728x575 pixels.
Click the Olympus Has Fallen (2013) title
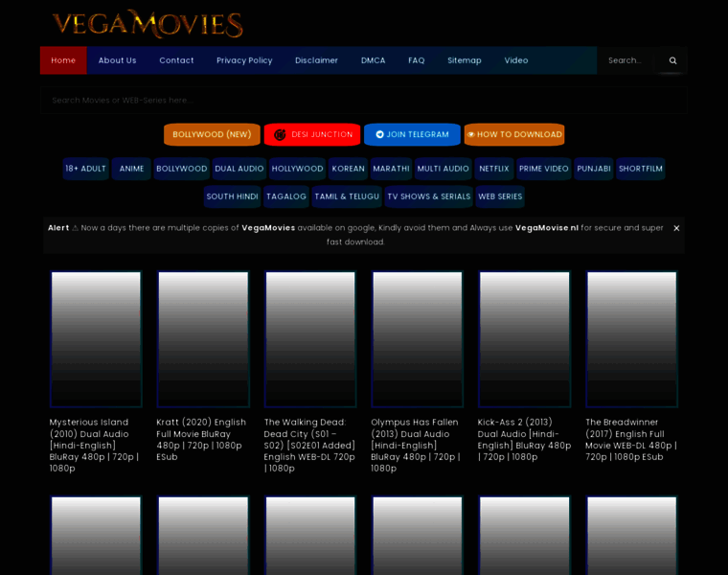point(416,445)
